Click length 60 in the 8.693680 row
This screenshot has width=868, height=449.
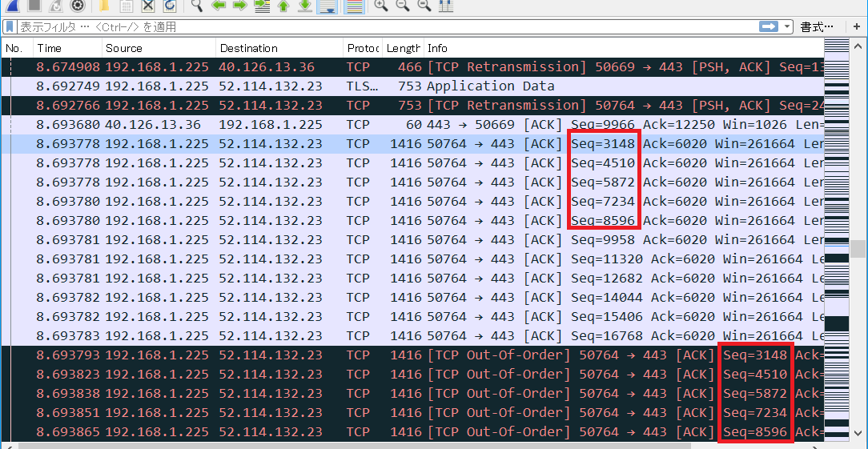tap(415, 125)
